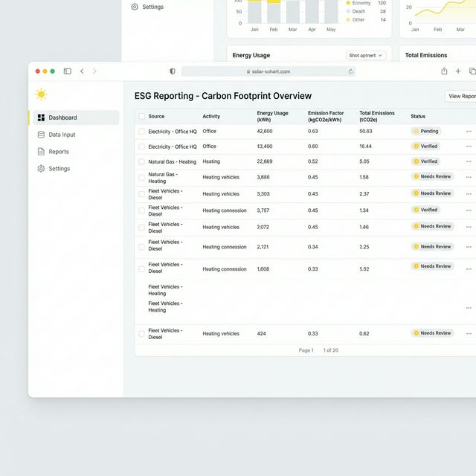This screenshot has width=476, height=476.
Task: Check the Fleet Vehicles row with 3,757 kWh
Action: pyautogui.click(x=141, y=210)
